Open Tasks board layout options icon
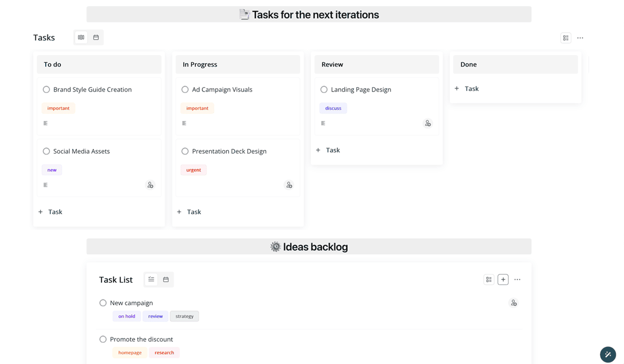The image size is (624, 364). click(x=566, y=38)
